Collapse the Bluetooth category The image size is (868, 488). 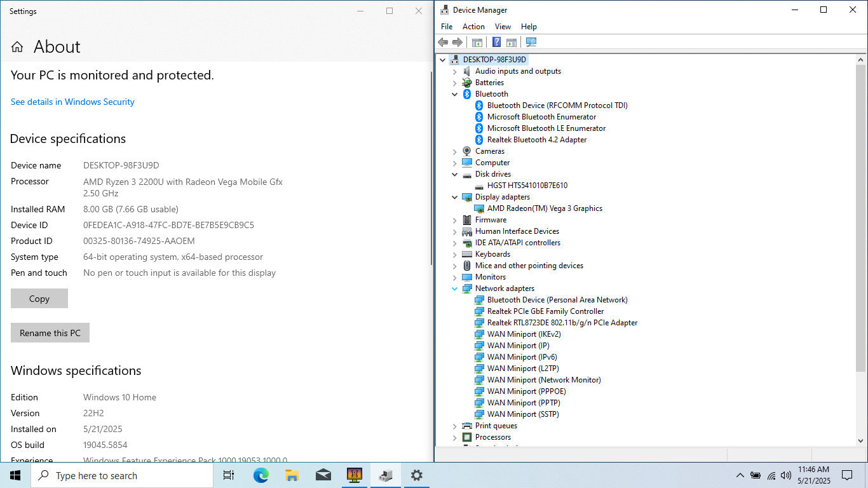455,94
